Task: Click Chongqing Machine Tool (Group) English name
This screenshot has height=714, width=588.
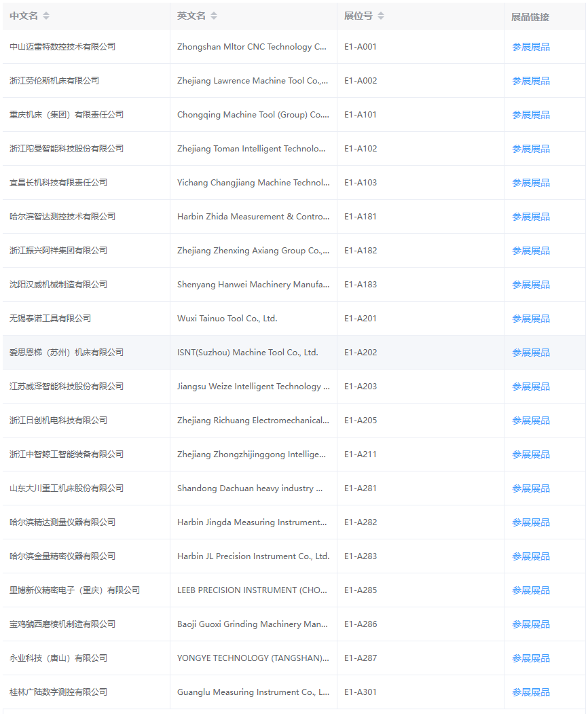Action: (253, 114)
